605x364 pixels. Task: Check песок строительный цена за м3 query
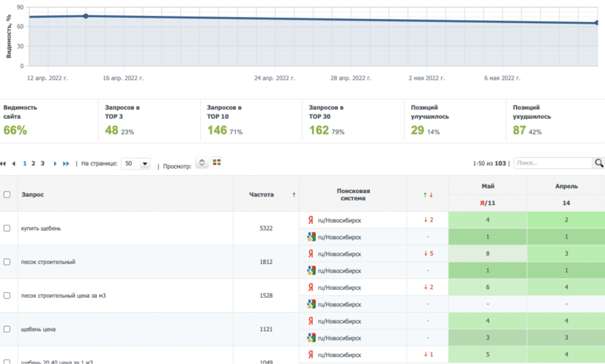coord(7,295)
